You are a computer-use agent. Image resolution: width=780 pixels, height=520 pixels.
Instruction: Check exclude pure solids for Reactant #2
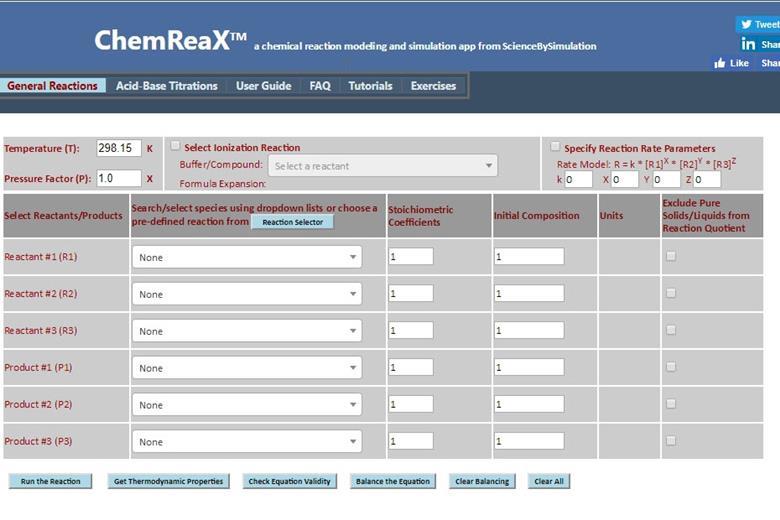click(671, 293)
